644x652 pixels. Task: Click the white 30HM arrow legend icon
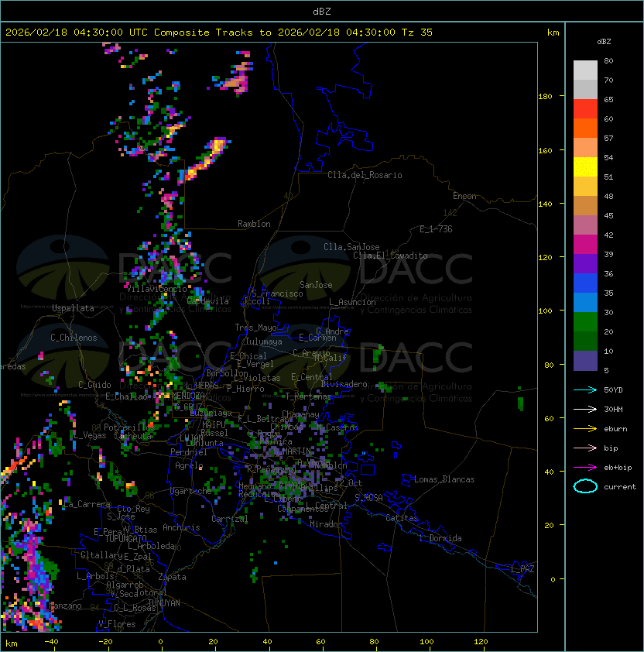coord(585,409)
